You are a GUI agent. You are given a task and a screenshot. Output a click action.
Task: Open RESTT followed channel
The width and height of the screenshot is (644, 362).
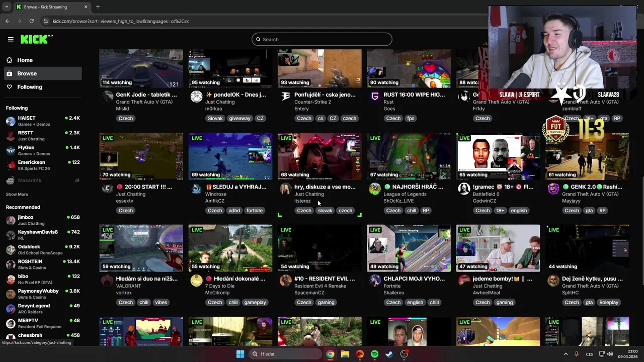(x=43, y=136)
